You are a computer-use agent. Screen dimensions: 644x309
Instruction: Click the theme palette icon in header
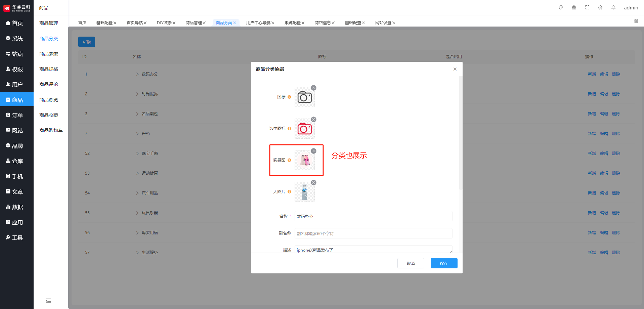[561, 7]
